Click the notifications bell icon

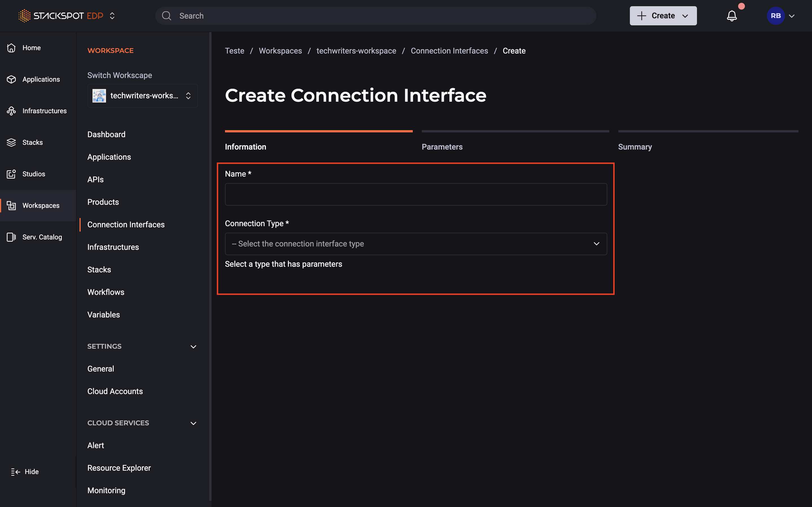pos(731,16)
